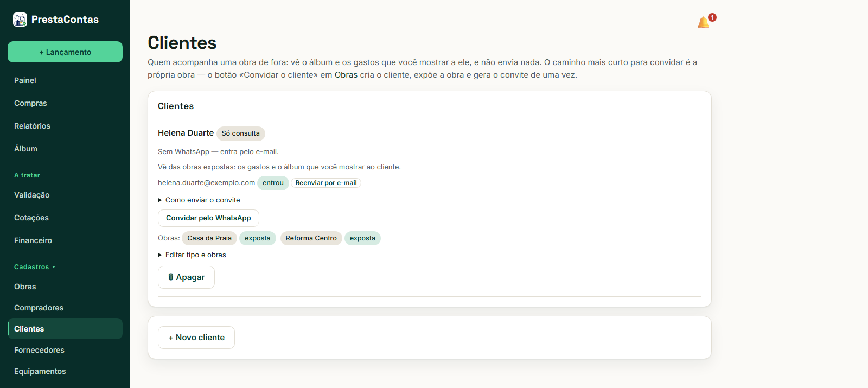Screen dimensions: 868x388
Task: Select Clientes in the sidebar
Action: coord(65,329)
